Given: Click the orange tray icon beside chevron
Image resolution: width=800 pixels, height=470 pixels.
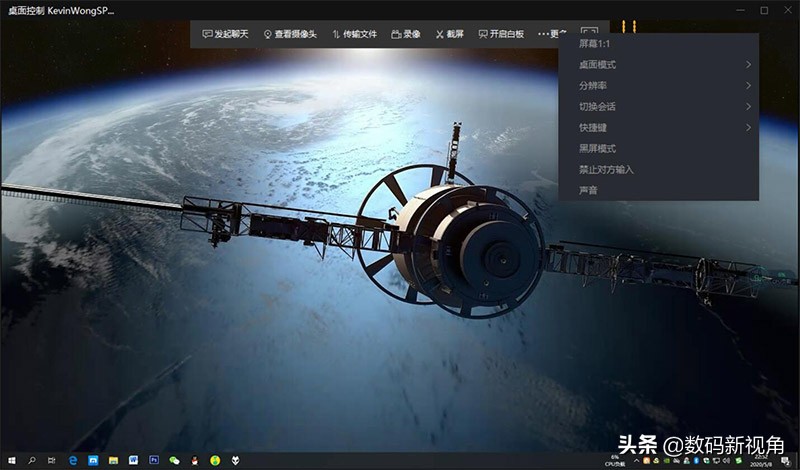Looking at the screenshot, I should coord(646,461).
